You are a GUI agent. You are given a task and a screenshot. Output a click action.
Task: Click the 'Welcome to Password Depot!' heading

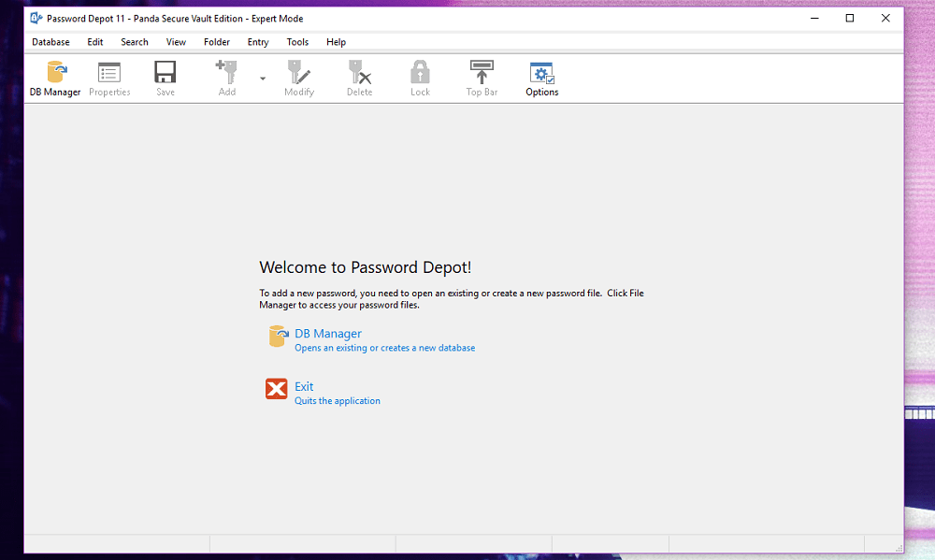(x=365, y=267)
